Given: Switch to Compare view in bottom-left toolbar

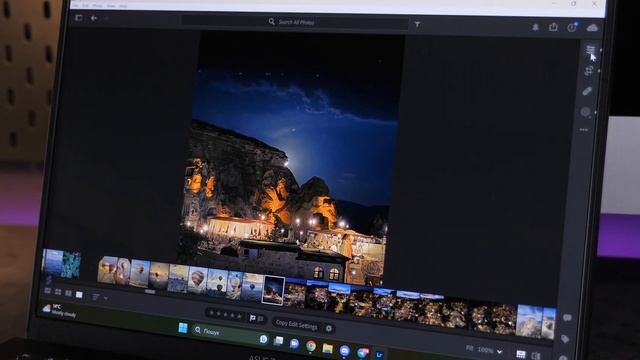Looking at the screenshot, I should click(68, 293).
